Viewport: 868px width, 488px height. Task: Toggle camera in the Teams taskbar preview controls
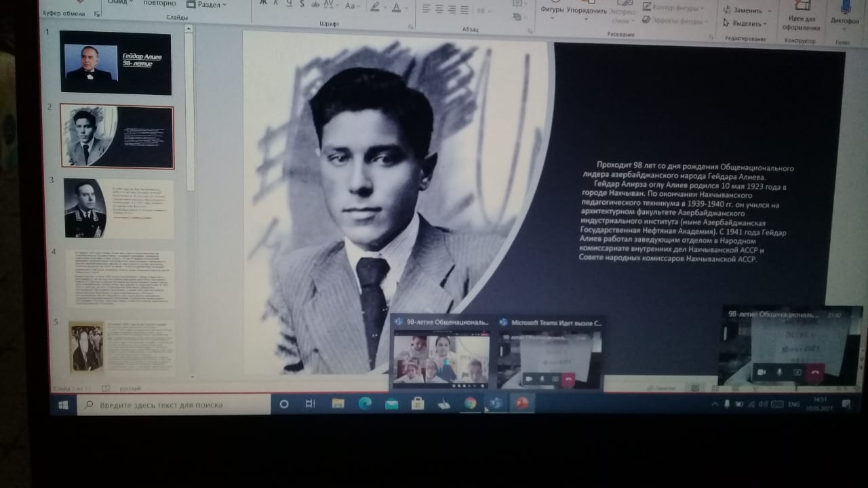pyautogui.click(x=528, y=379)
